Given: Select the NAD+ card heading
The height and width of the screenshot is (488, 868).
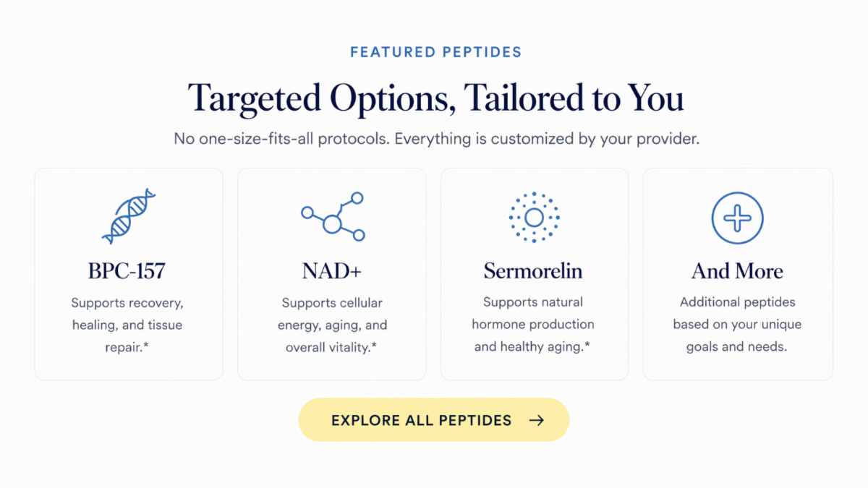Looking at the screenshot, I should click(x=331, y=271).
